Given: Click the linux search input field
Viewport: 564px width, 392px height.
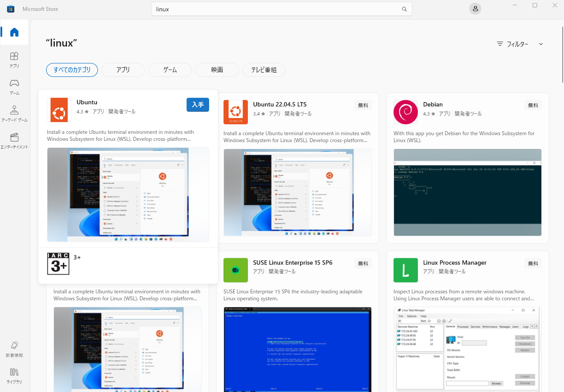Looking at the screenshot, I should tap(274, 9).
